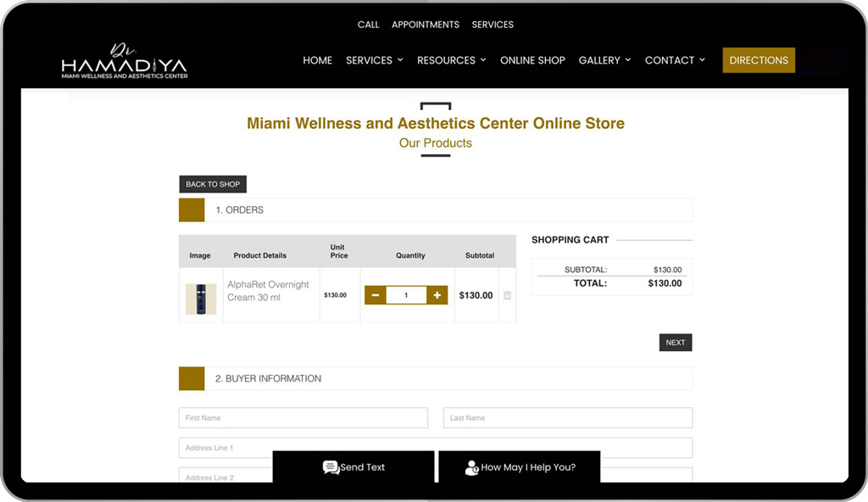The width and height of the screenshot is (868, 502).
Task: Click the How May I Help You person icon
Action: tap(471, 467)
